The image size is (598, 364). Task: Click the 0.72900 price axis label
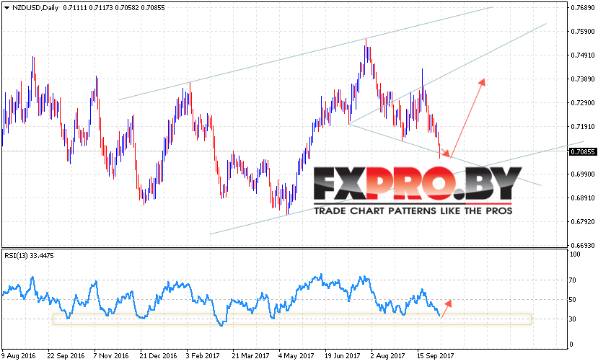(582, 102)
